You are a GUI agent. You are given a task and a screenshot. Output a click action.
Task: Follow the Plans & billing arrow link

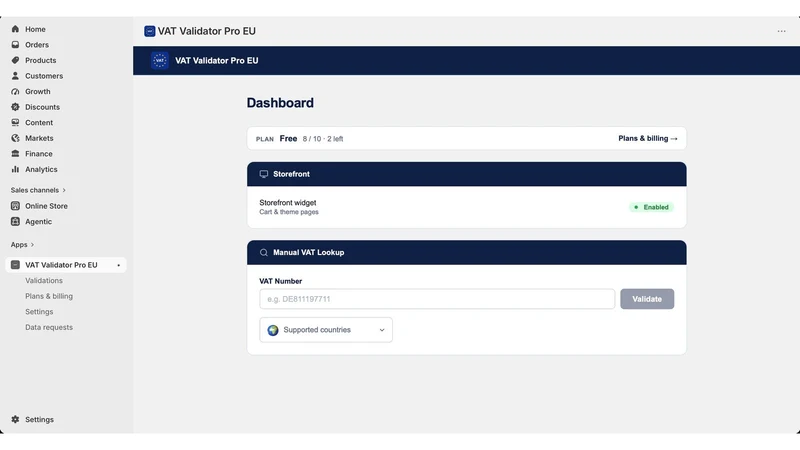tap(648, 138)
